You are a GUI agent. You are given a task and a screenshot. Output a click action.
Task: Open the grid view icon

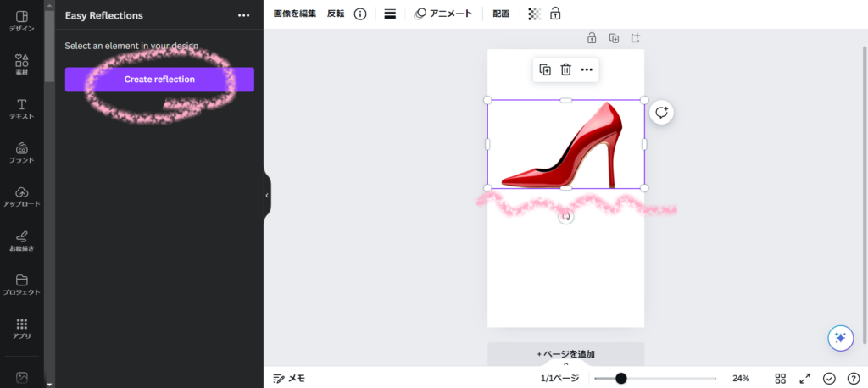[x=781, y=379]
